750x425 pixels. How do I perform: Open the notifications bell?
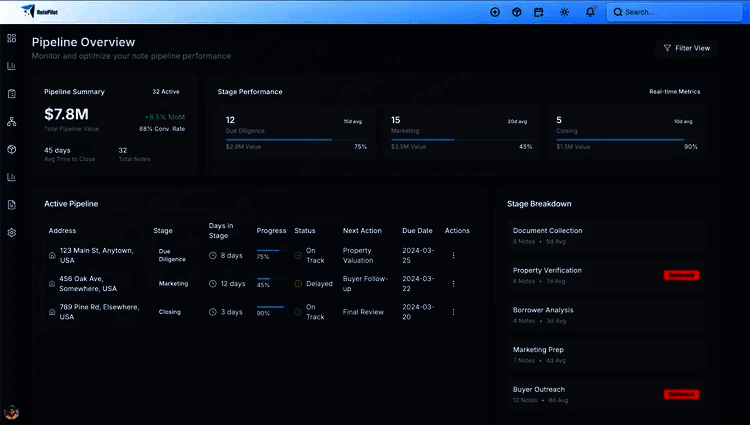coord(590,12)
